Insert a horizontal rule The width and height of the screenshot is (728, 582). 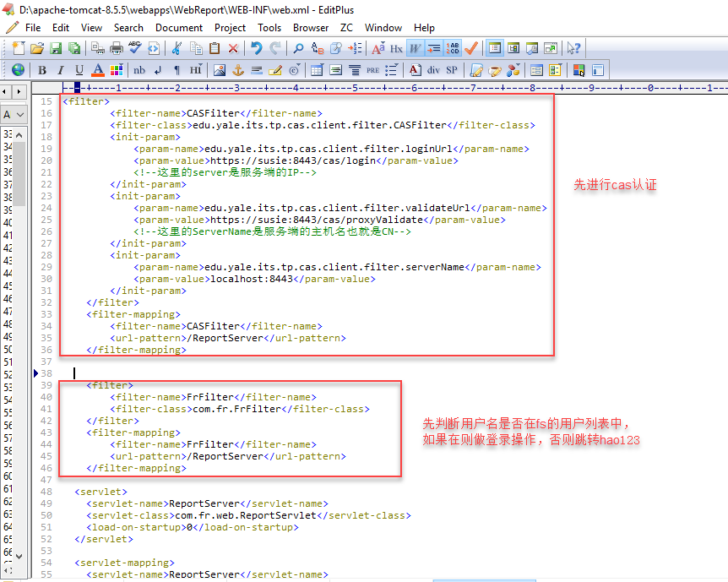coord(257,70)
